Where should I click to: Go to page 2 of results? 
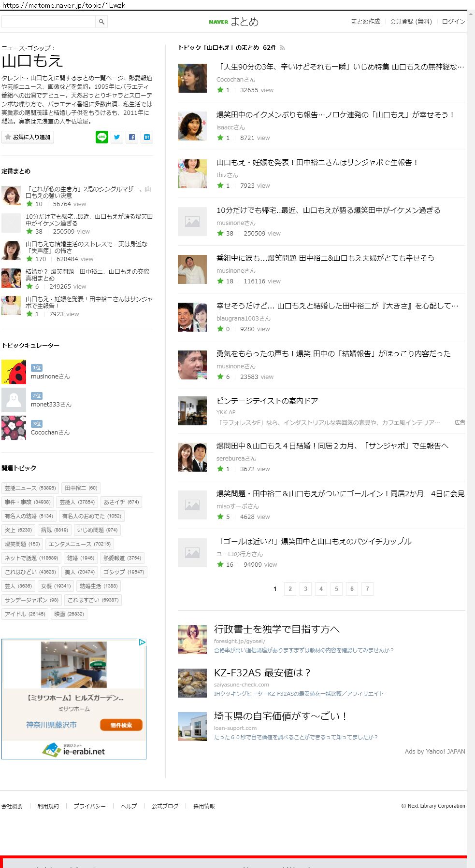[290, 588]
